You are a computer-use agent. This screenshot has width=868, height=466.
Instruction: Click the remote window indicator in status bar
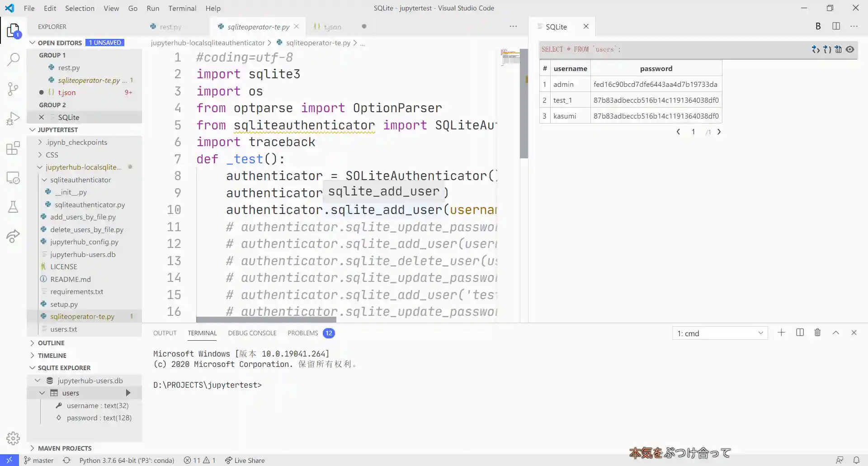[x=9, y=460]
